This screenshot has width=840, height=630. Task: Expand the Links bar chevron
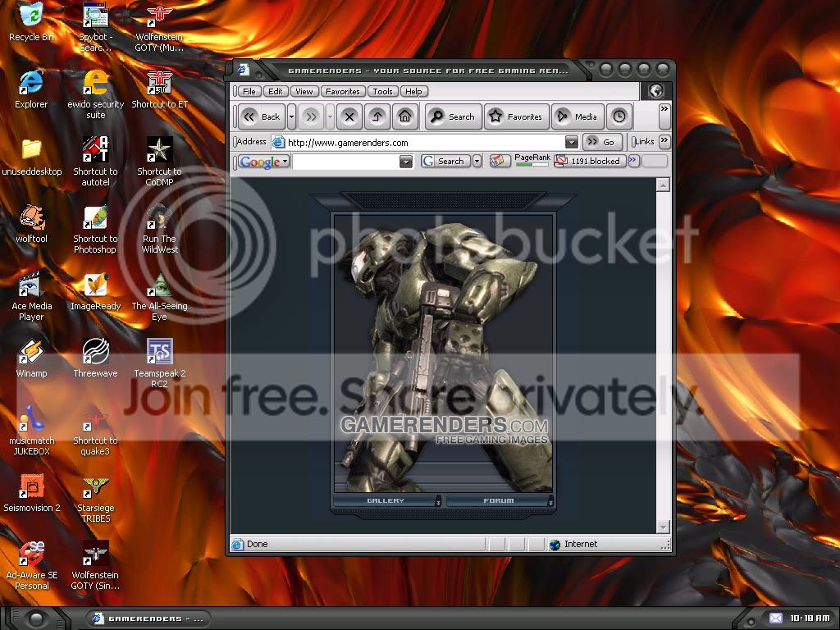click(664, 141)
